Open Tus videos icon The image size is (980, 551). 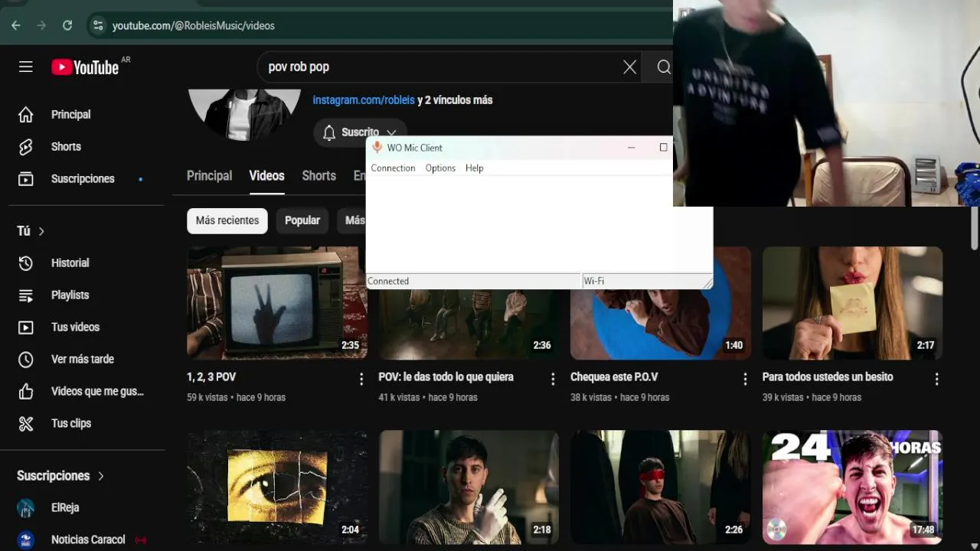26,328
